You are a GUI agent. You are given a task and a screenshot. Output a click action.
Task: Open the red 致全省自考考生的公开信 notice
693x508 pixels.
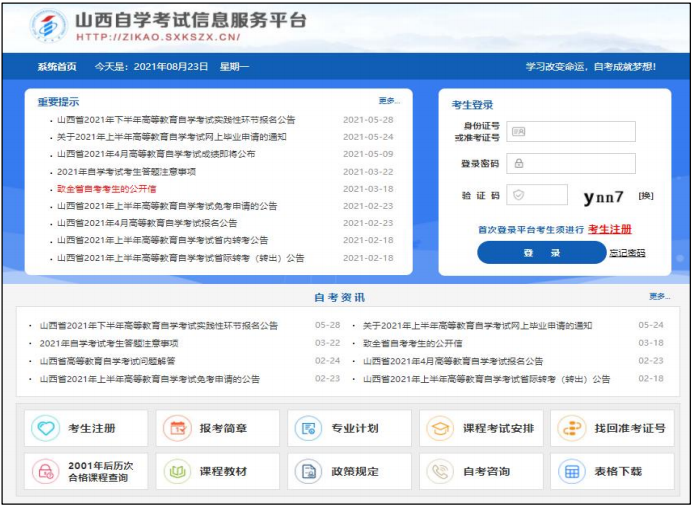point(106,188)
